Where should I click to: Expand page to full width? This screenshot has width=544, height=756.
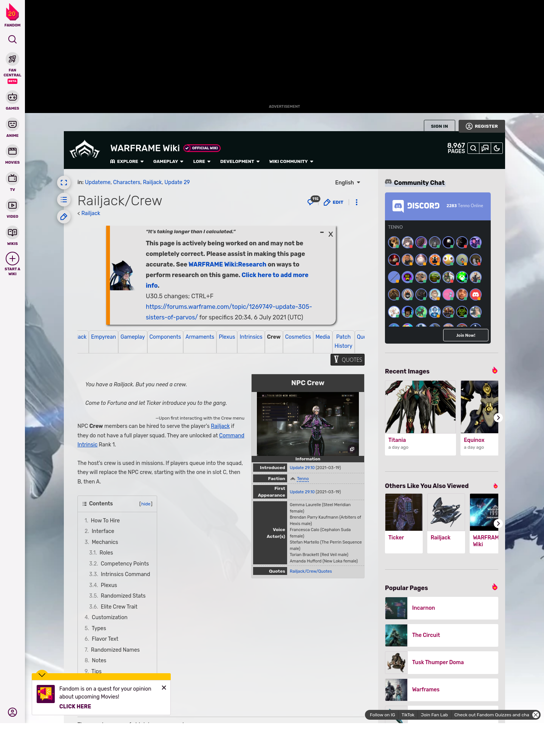(64, 183)
